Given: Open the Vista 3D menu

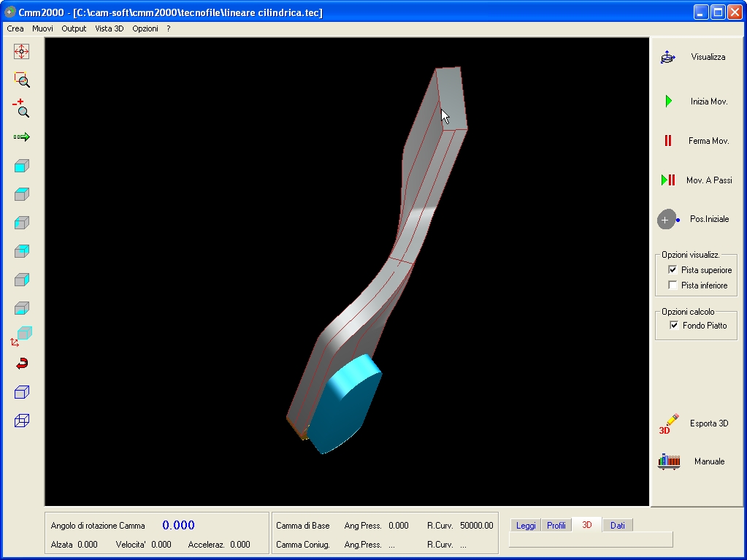Looking at the screenshot, I should coord(109,28).
